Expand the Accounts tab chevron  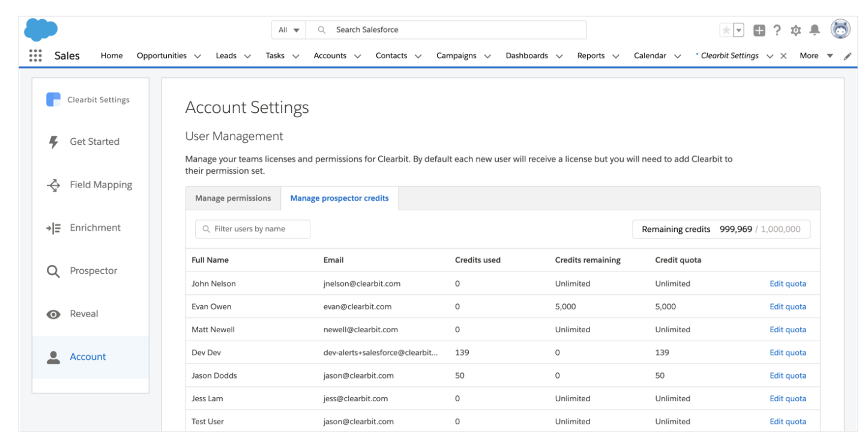pyautogui.click(x=357, y=56)
